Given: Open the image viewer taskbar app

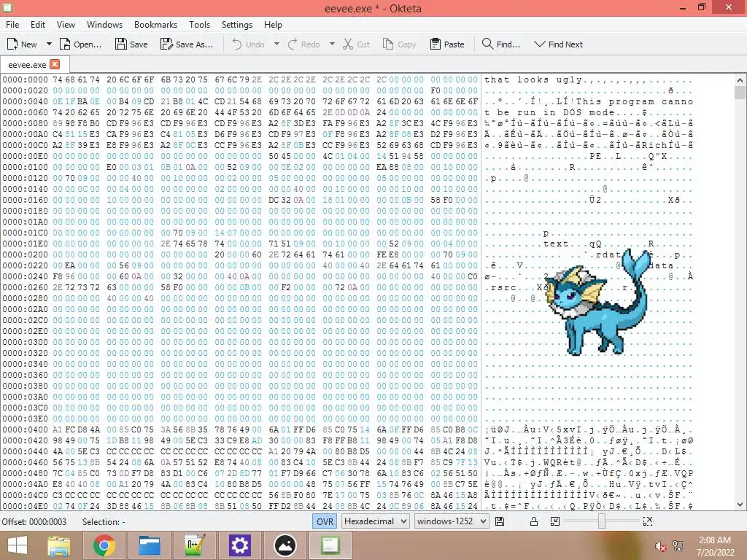Looking at the screenshot, I should coord(285,545).
